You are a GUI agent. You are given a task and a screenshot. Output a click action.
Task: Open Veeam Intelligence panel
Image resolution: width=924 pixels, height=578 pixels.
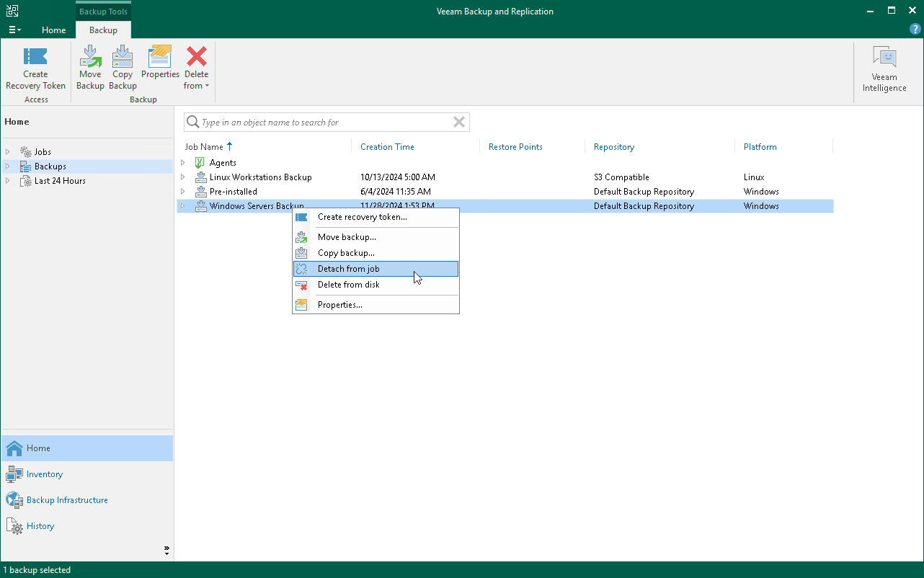pos(884,69)
